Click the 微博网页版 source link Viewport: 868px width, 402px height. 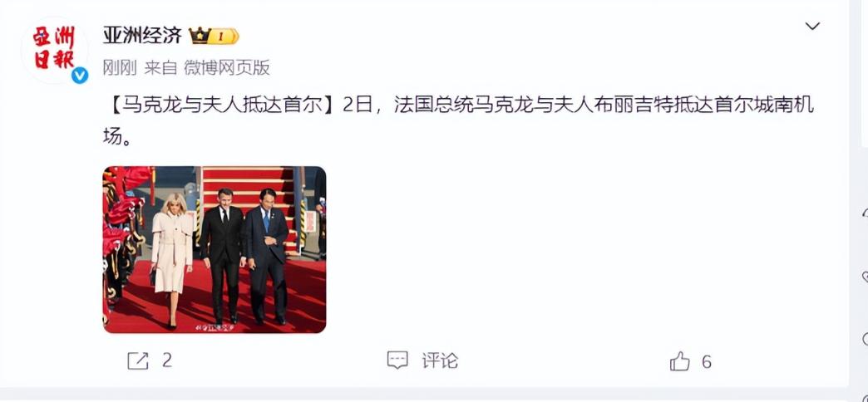227,67
